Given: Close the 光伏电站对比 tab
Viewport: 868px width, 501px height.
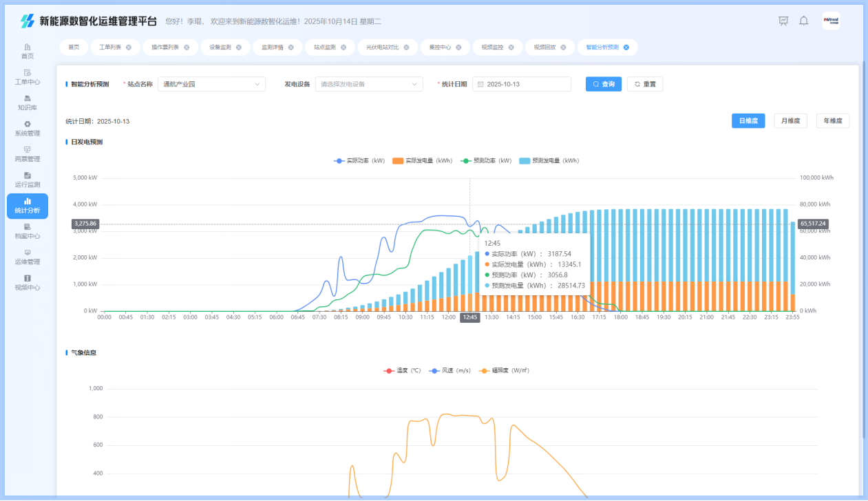Looking at the screenshot, I should [x=406, y=47].
